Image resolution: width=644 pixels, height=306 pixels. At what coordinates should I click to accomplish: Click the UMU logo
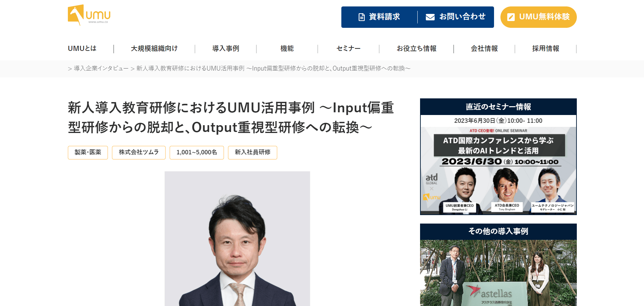(89, 15)
